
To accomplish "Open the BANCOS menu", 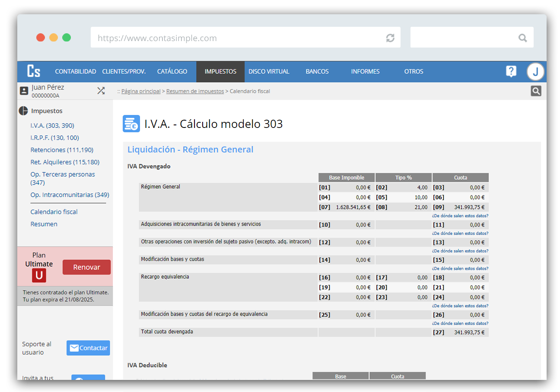I will pos(317,72).
